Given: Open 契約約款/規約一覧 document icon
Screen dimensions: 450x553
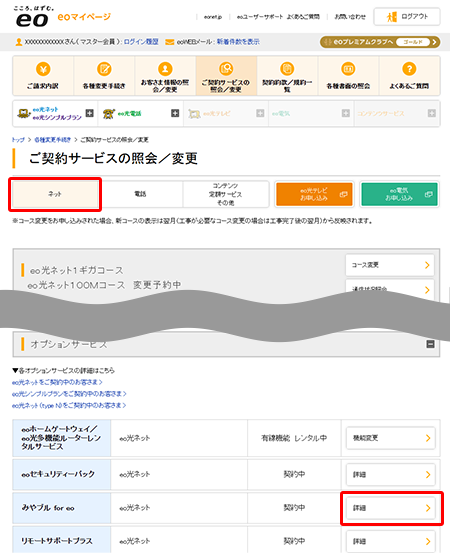Looking at the screenshot, I should tap(287, 68).
